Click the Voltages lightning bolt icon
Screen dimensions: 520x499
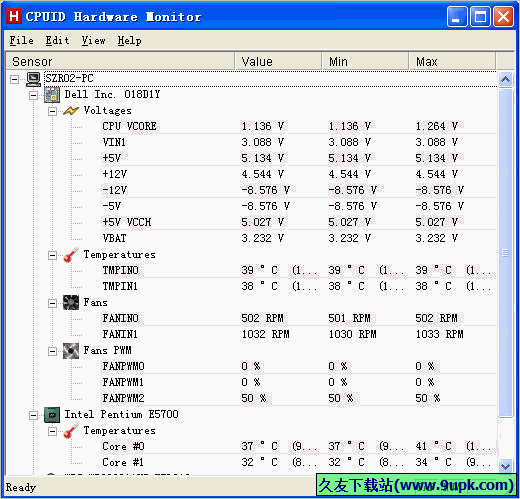[71, 111]
